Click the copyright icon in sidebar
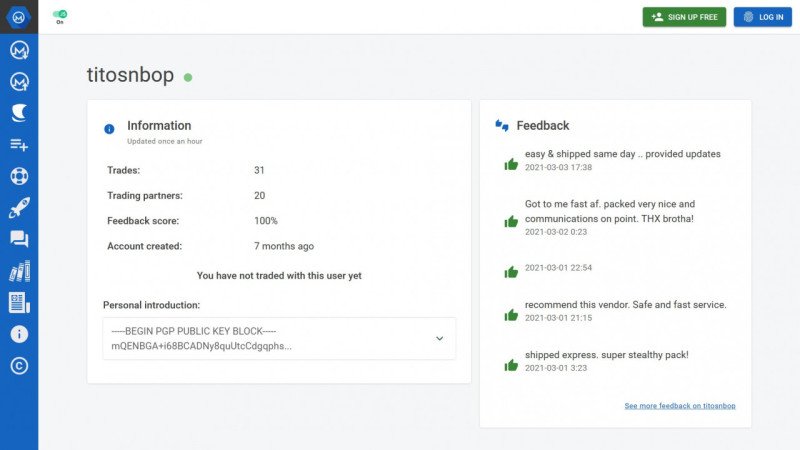The height and width of the screenshot is (450, 800). 18,366
